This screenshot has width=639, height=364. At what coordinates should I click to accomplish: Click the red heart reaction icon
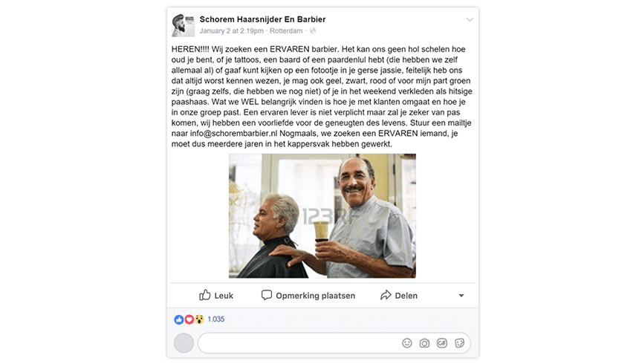tap(189, 319)
